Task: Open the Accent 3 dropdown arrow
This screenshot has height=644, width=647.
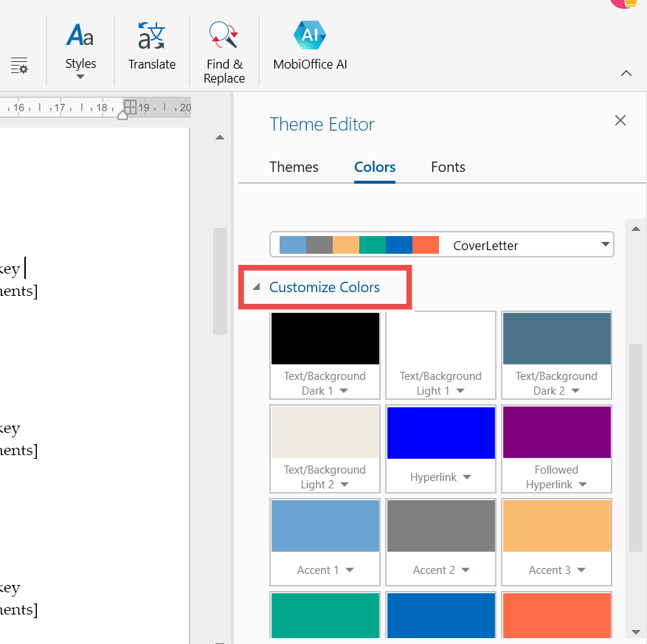Action: coord(581,570)
